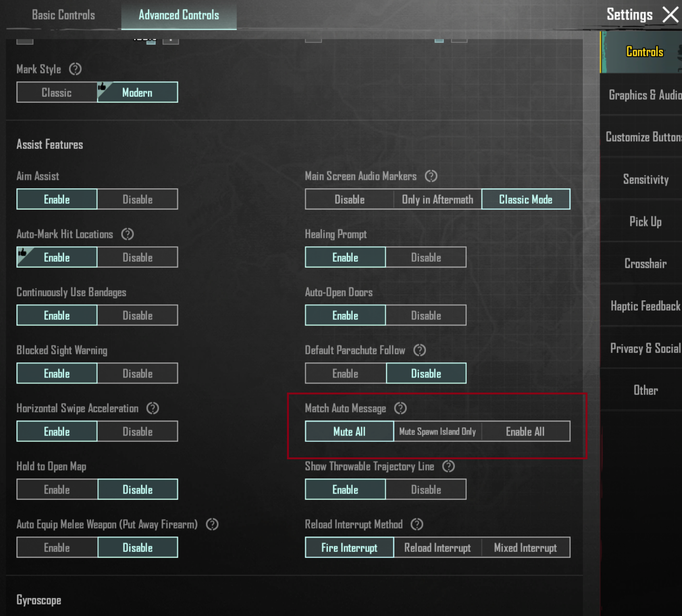Image resolution: width=682 pixels, height=616 pixels.
Task: Open Reload Interrupt Method help icon
Action: pos(417,524)
